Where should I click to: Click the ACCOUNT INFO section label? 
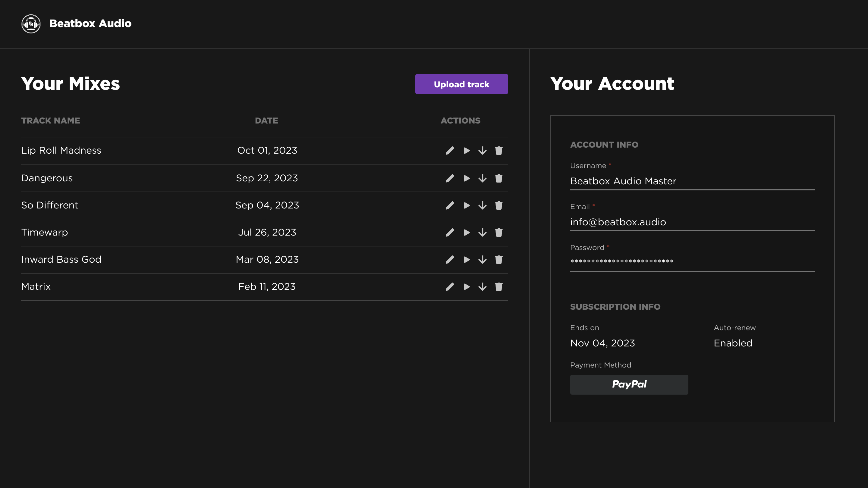click(604, 145)
